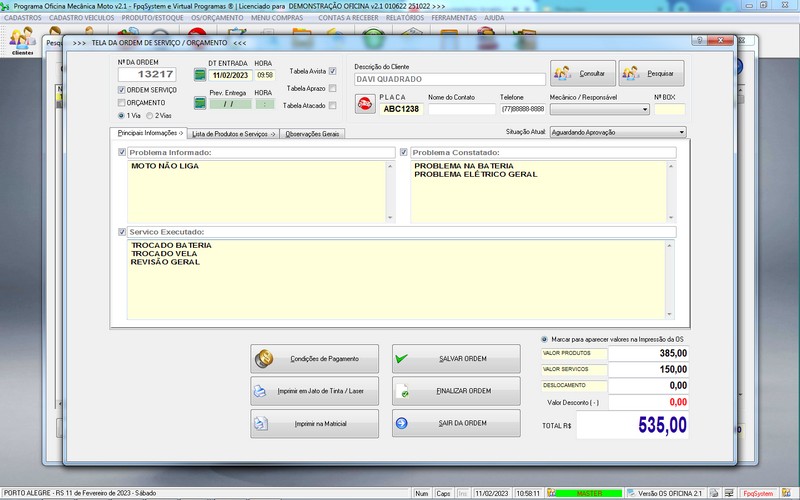Open the RELATÓRIOS menu

(x=405, y=18)
